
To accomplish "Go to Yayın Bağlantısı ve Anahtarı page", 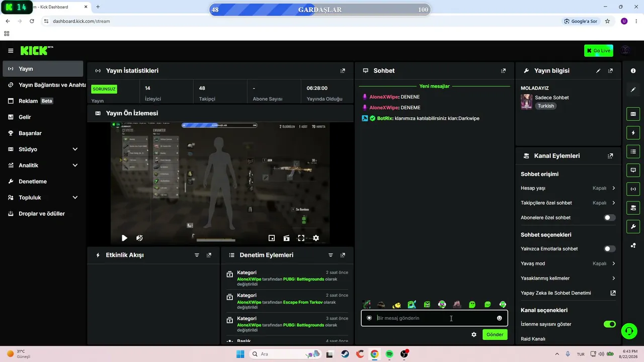I will [43, 85].
